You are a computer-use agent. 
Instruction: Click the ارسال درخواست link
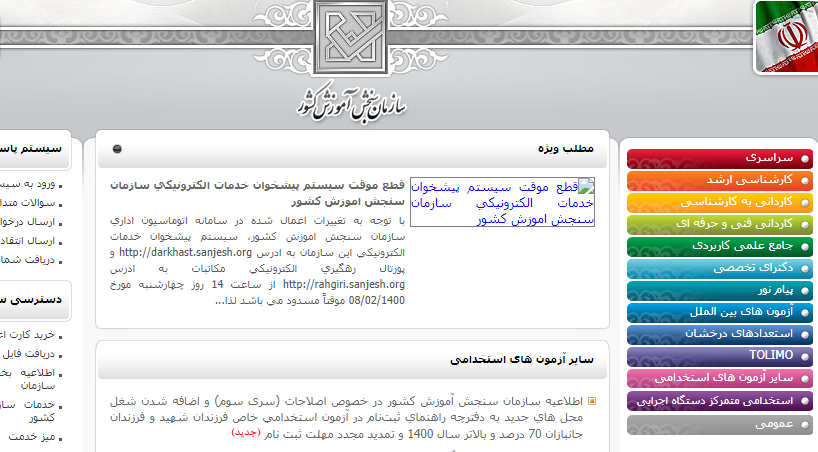point(30,222)
